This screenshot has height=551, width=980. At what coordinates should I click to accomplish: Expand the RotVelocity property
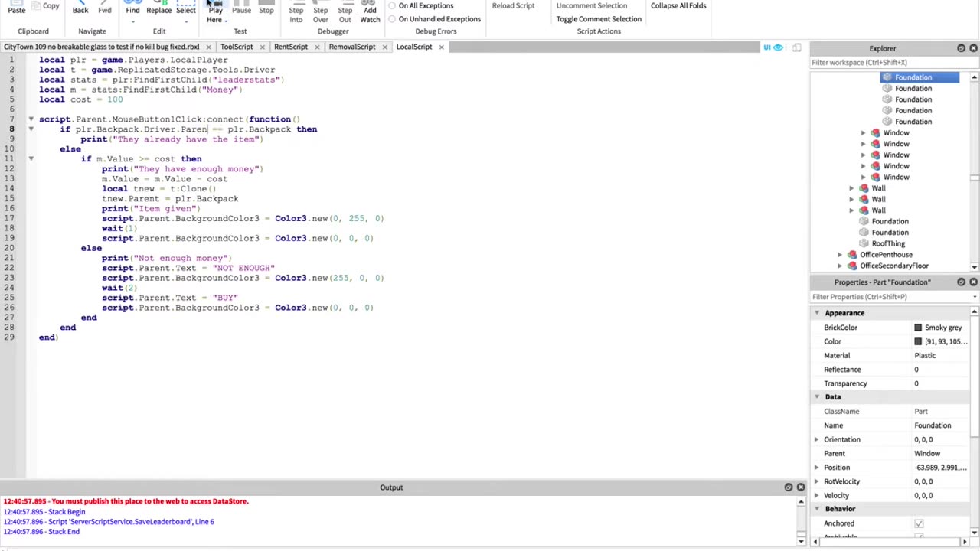pyautogui.click(x=816, y=481)
